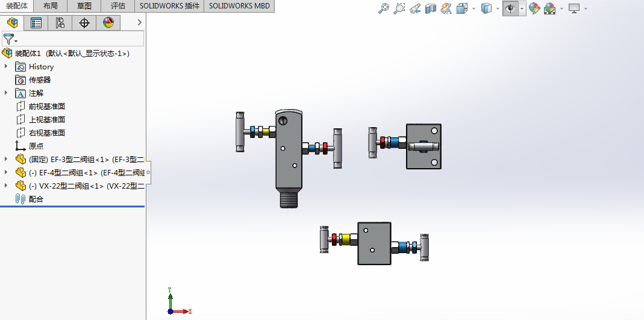Select the FeatureManager Design Tree tab icon

(x=12, y=22)
